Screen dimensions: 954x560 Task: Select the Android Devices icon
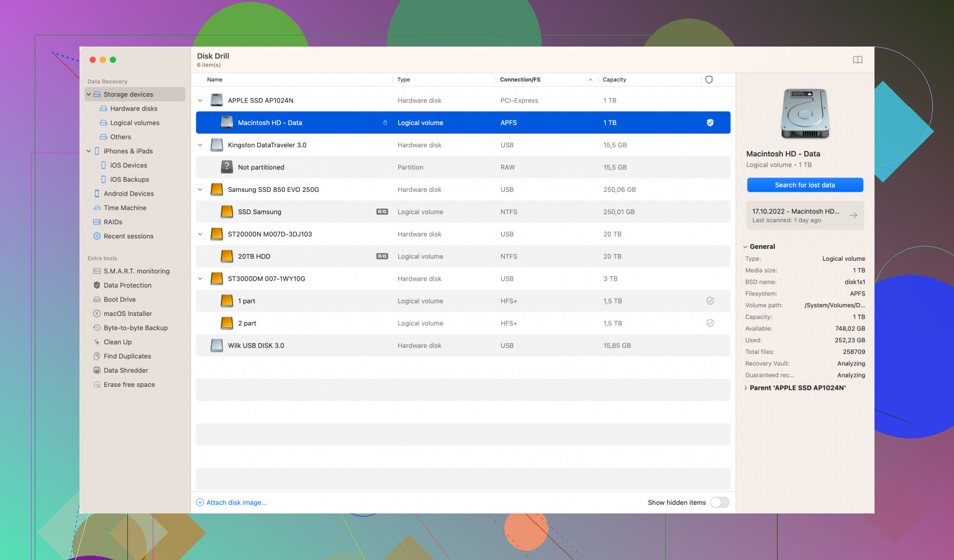(97, 194)
